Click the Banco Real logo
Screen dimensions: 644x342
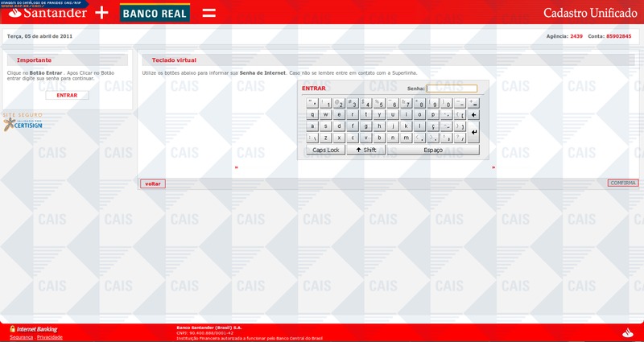(x=155, y=14)
